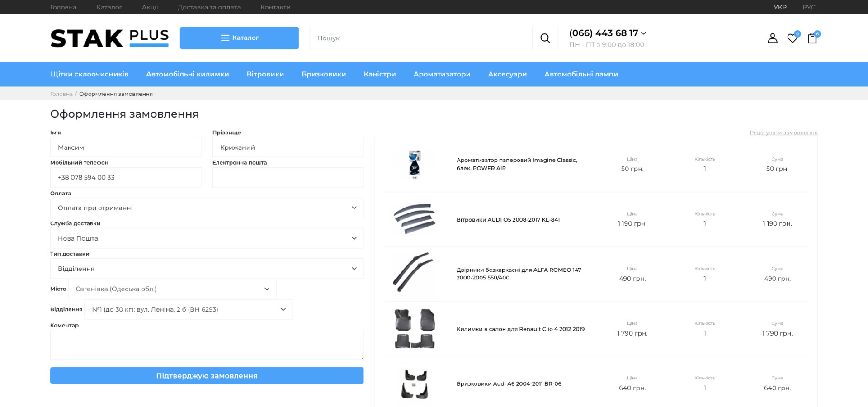This screenshot has height=407, width=868.
Task: Open the Служба доставки dropdown
Action: (x=207, y=238)
